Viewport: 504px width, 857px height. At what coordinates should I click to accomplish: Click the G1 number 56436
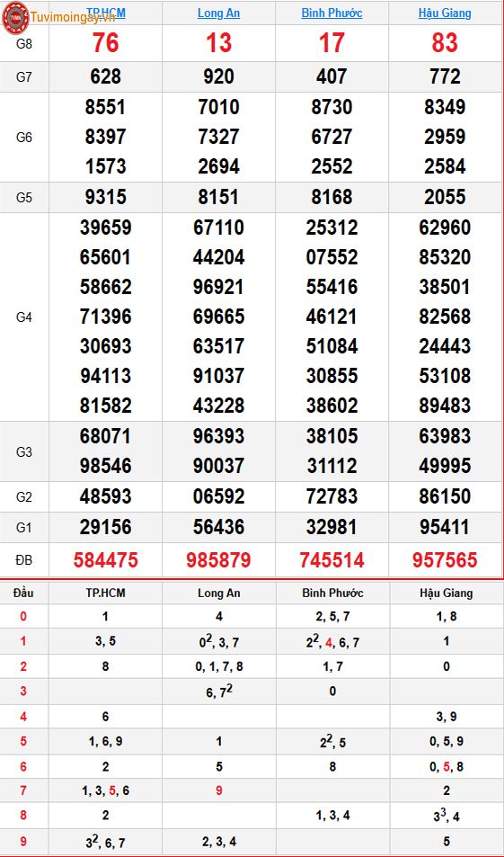218,527
